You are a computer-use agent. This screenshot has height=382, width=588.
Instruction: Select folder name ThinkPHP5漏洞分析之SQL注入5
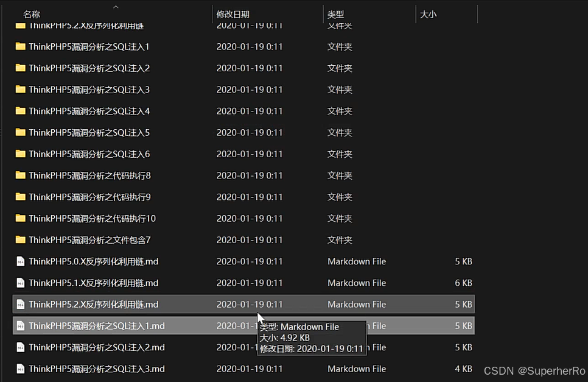click(x=89, y=132)
